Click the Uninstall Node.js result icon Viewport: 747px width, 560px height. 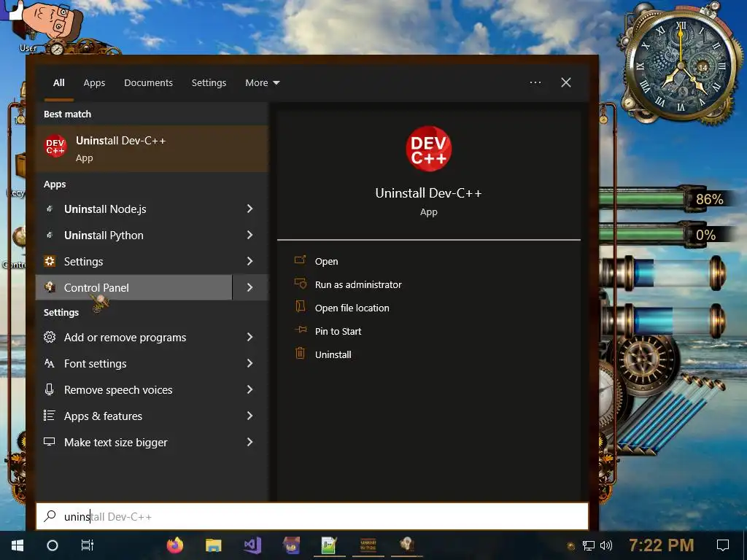[50, 209]
